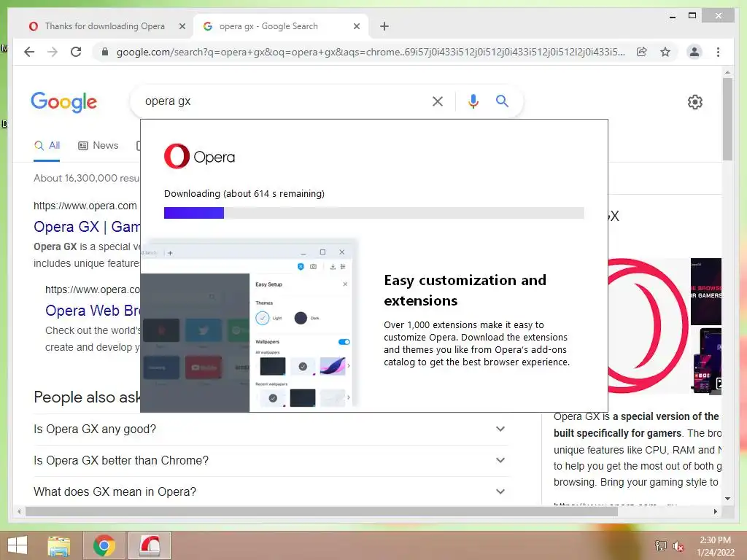Click the Google logo
This screenshot has width=747, height=560.
[64, 102]
